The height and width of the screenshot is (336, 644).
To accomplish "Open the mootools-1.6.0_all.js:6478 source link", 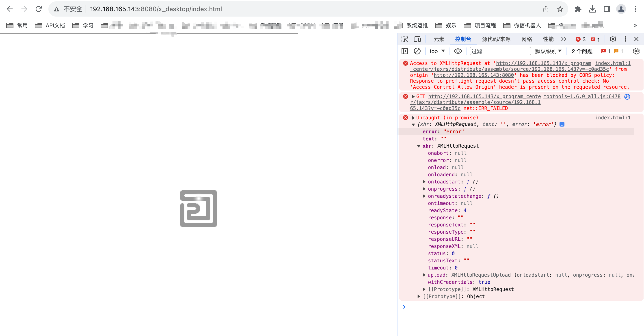I will pos(582,97).
